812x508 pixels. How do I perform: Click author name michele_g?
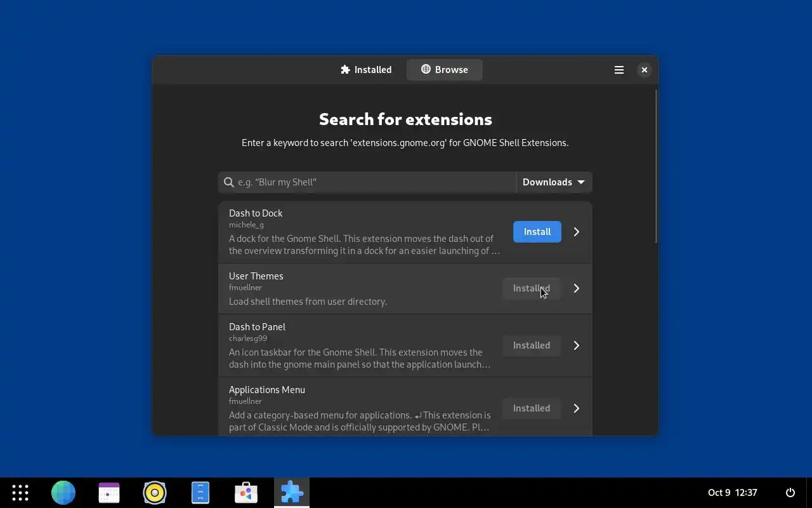click(x=246, y=225)
